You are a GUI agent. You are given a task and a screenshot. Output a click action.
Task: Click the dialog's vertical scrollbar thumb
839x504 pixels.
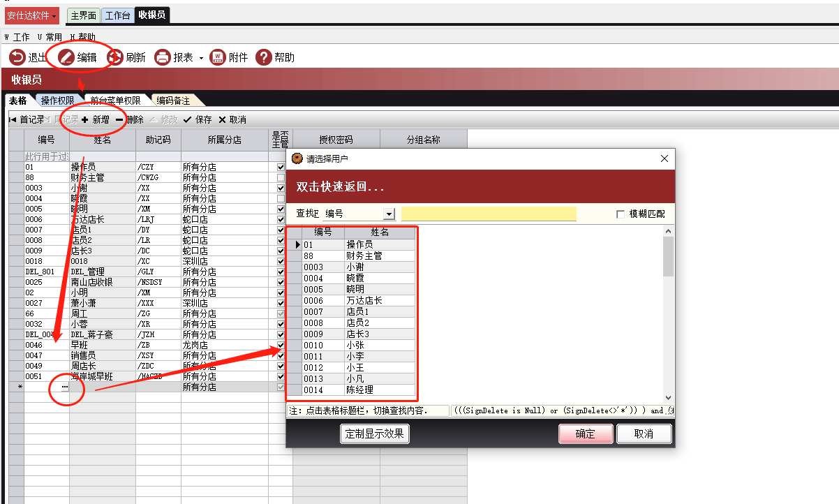point(668,255)
